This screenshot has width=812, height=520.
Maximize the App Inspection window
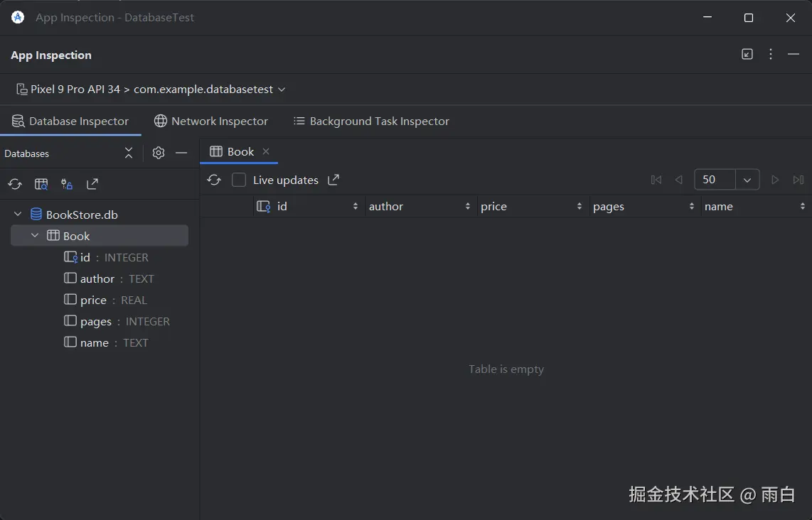[x=749, y=18]
